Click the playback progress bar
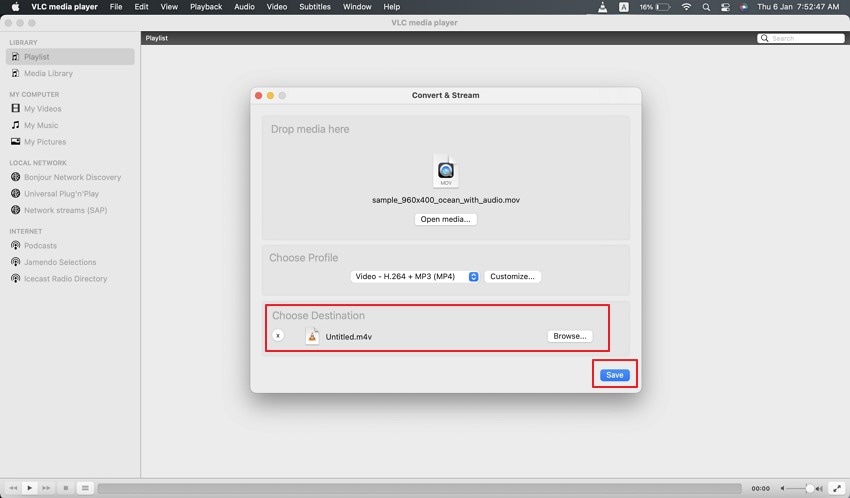Image resolution: width=850 pixels, height=498 pixels. [420, 489]
